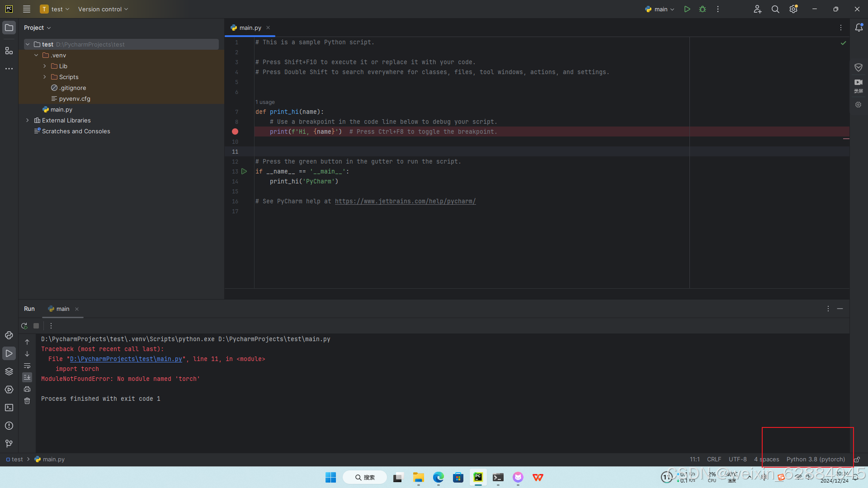This screenshot has height=488, width=868.
Task: Open the Terminal tool window
Action: pos(9,408)
